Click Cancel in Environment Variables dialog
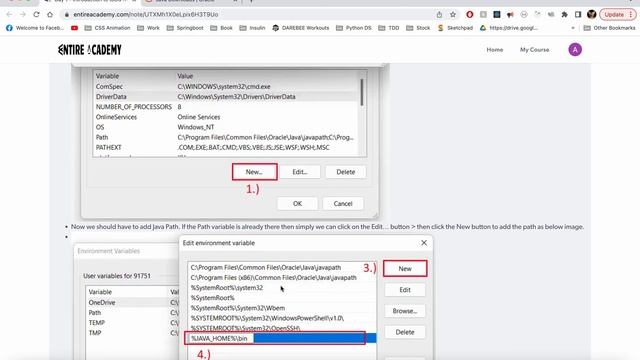Screen dimensions: 640x360 pyautogui.click(x=343, y=203)
